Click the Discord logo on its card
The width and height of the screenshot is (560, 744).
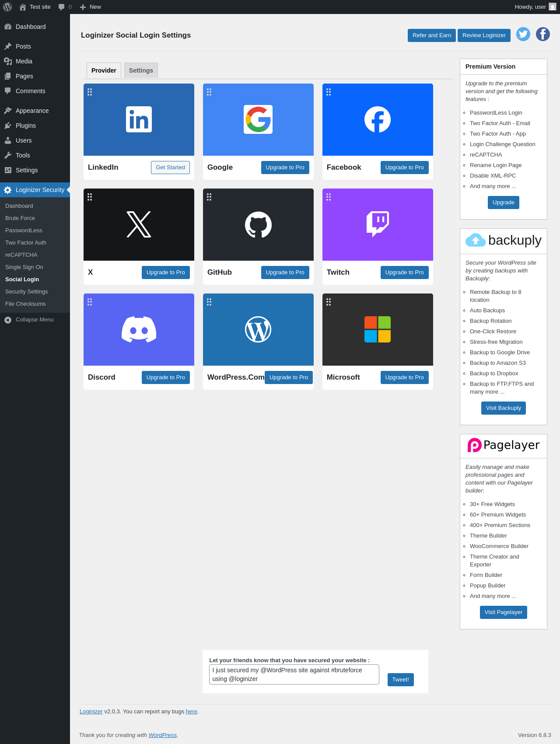coord(139,329)
